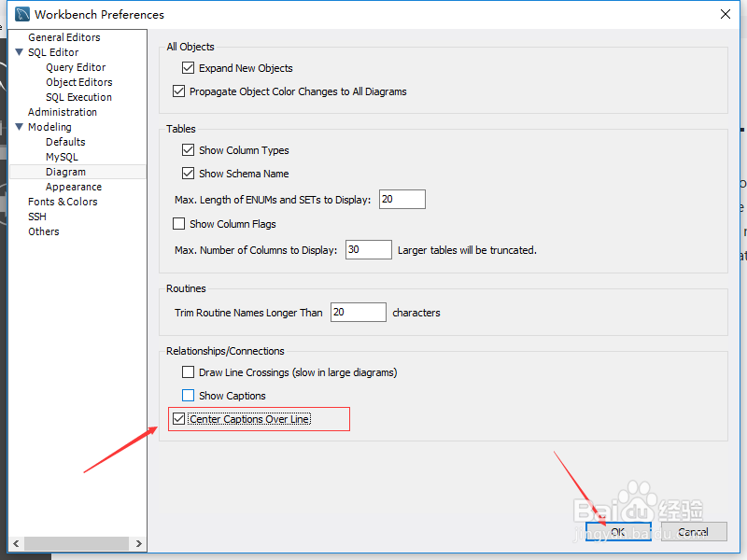
Task: Confirm preferences with OK button
Action: tap(618, 531)
